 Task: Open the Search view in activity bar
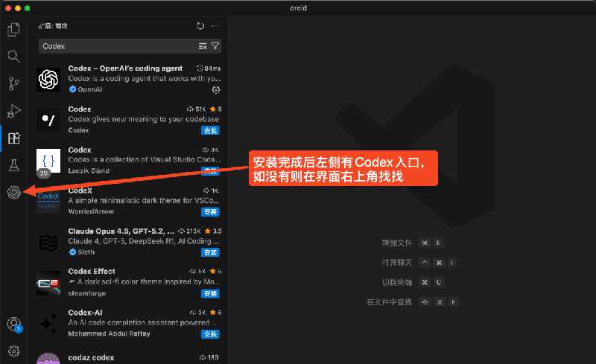coord(13,57)
